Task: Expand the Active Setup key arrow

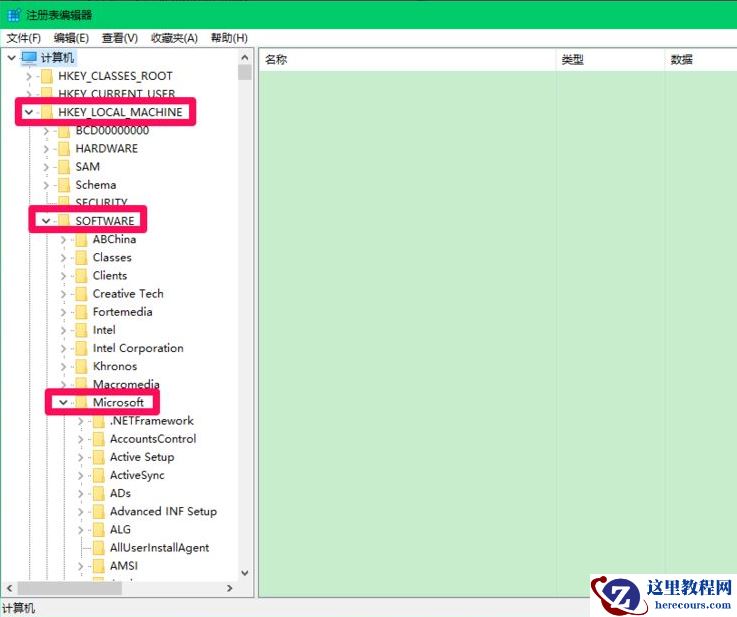Action: (x=81, y=457)
